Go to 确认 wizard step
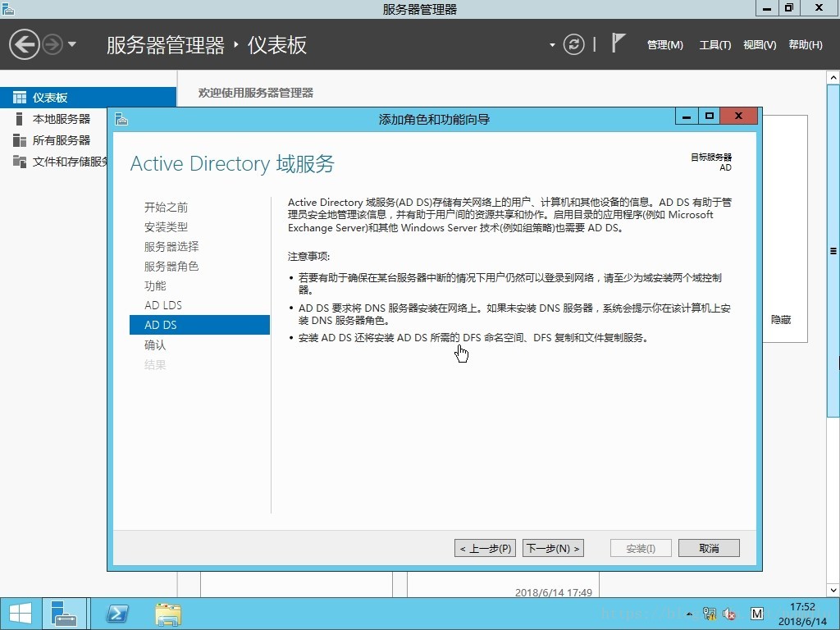The width and height of the screenshot is (840, 630). coord(155,345)
